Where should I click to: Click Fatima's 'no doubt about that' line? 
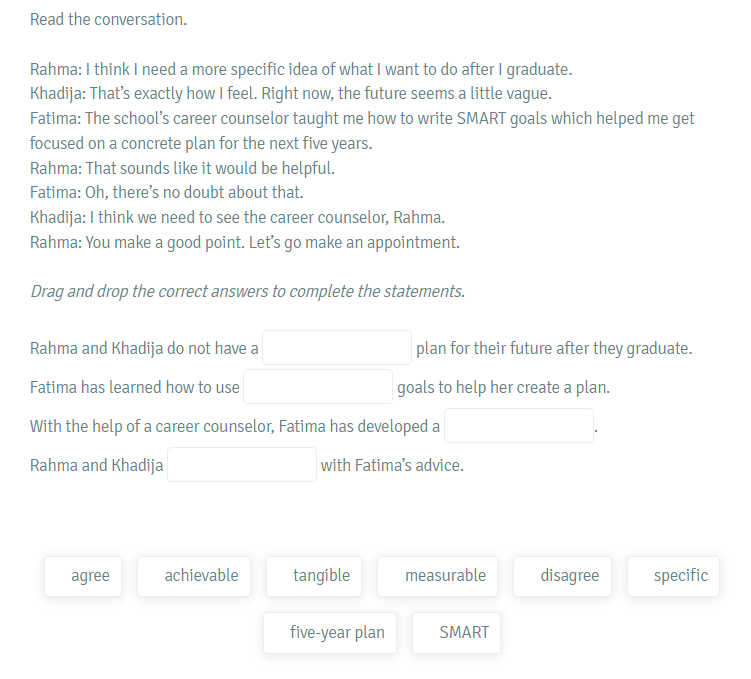click(167, 192)
